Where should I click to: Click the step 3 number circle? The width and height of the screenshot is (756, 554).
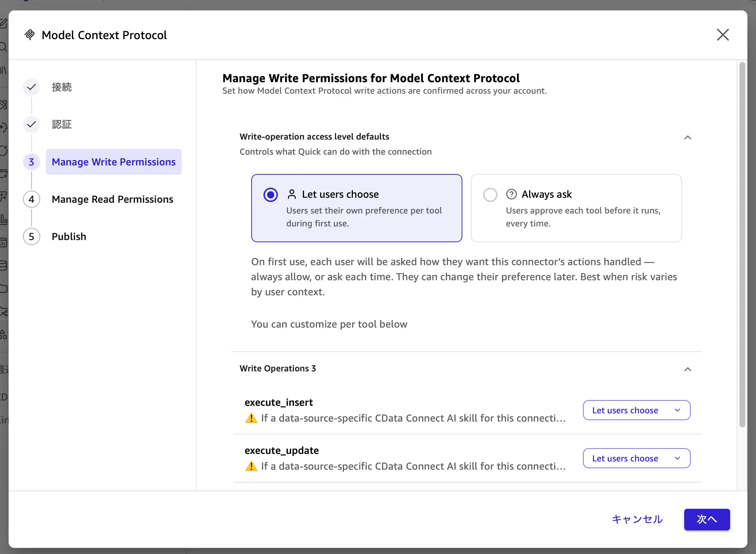pyautogui.click(x=32, y=162)
